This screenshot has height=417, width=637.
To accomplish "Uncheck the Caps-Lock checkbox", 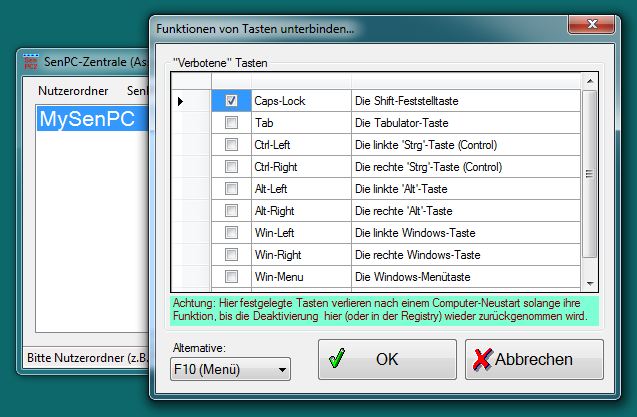I will click(231, 101).
